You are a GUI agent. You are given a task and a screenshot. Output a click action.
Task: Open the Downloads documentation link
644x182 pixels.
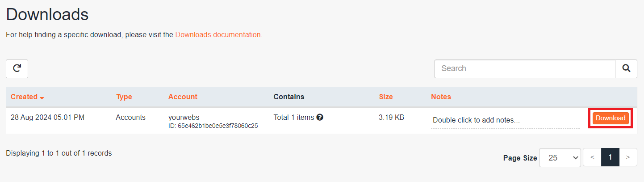coord(218,34)
